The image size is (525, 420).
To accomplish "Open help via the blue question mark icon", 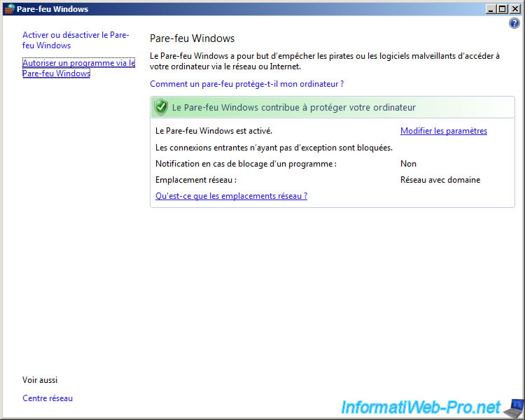I will point(514,23).
